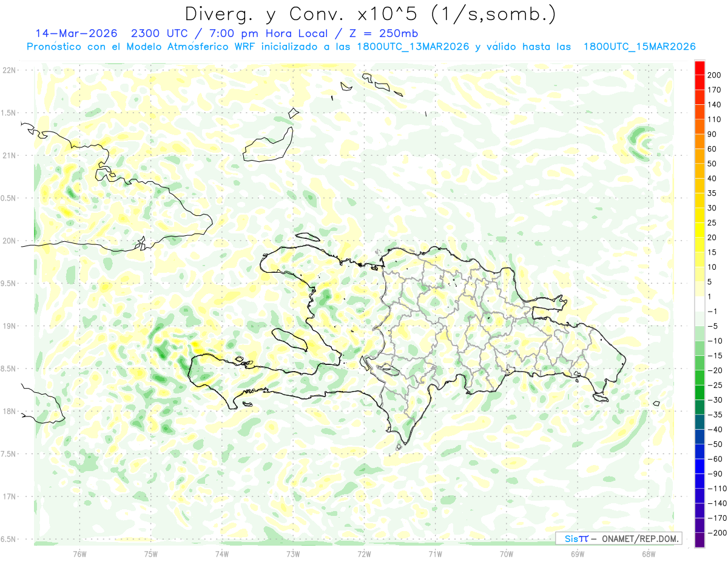Click the red swatch atop the color scale
728x562 pixels.
coord(700,67)
